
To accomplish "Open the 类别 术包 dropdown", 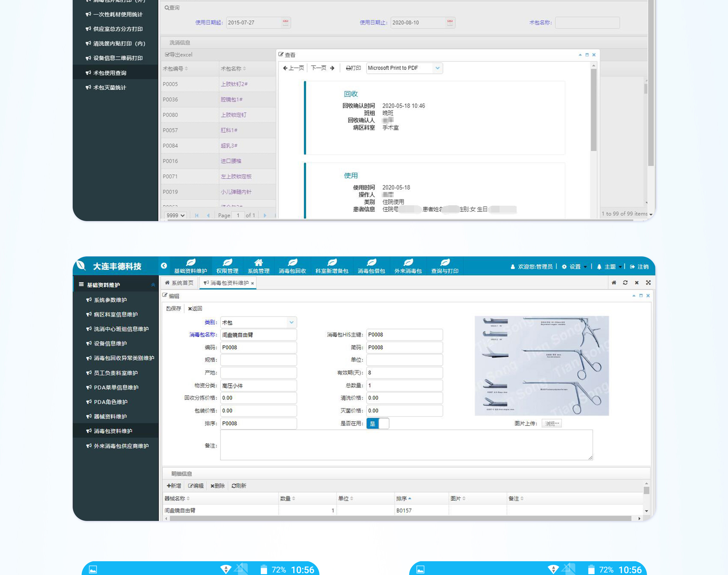I will click(291, 323).
